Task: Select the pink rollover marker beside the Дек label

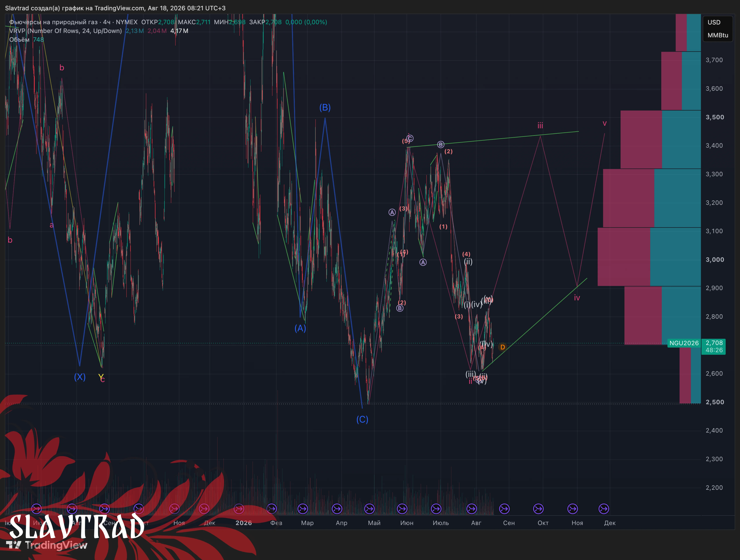Action: tap(204, 509)
